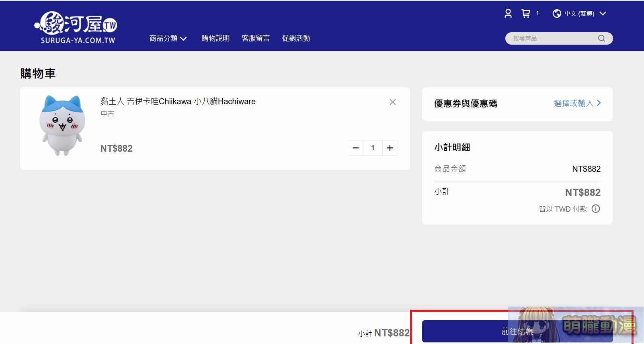The image size is (644, 344).
Task: Click the 皆以 TWD 付款 note
Action: coord(563,209)
